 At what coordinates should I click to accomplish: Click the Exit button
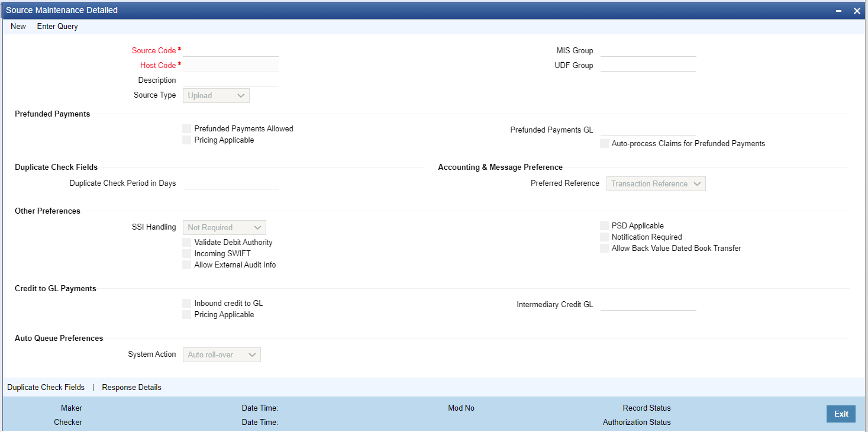coord(841,414)
